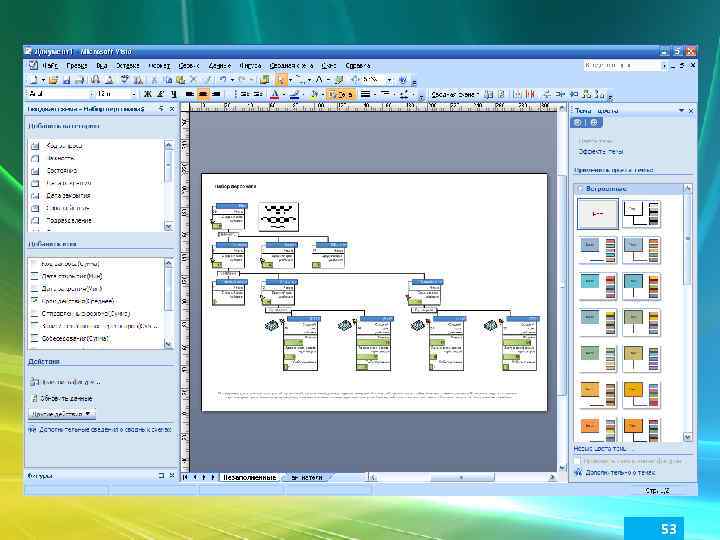
Task: Switch to the Незаполненные page tab
Action: [249, 478]
